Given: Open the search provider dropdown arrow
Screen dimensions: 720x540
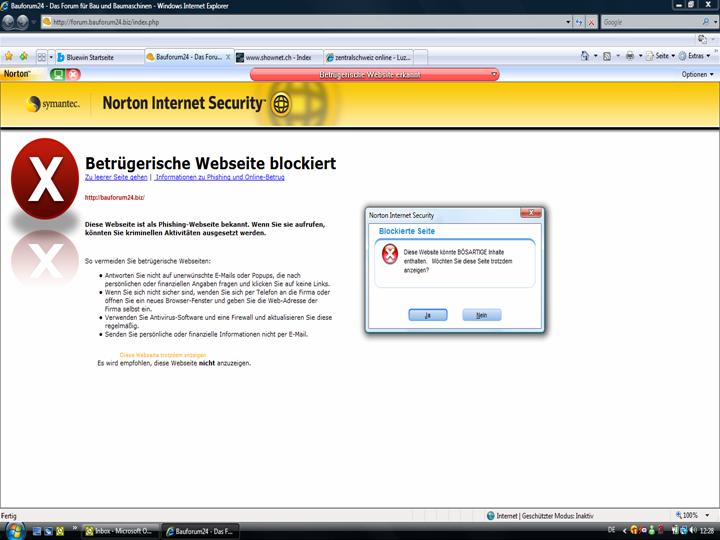Looking at the screenshot, I should click(x=714, y=22).
